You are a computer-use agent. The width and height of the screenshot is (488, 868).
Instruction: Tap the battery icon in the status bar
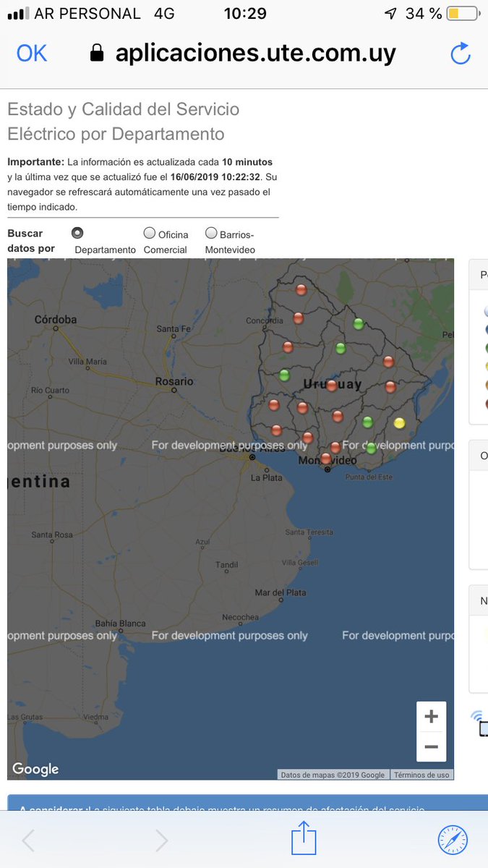pyautogui.click(x=463, y=14)
